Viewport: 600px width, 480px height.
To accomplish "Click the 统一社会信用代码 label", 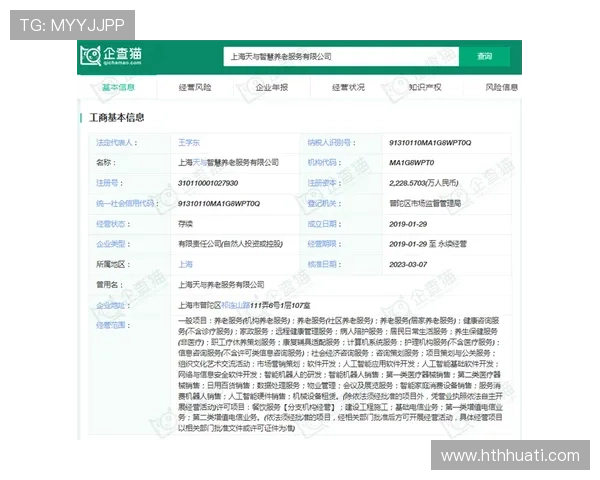I will point(127,204).
